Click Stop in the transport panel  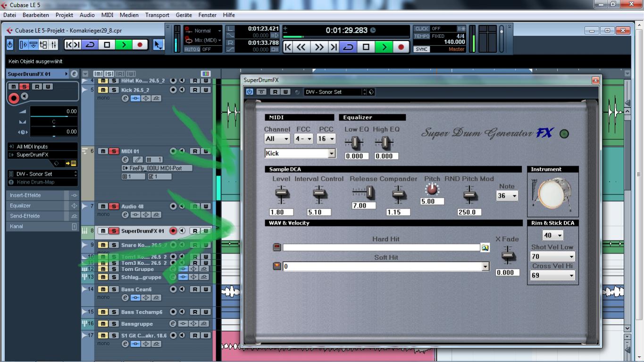tap(366, 47)
